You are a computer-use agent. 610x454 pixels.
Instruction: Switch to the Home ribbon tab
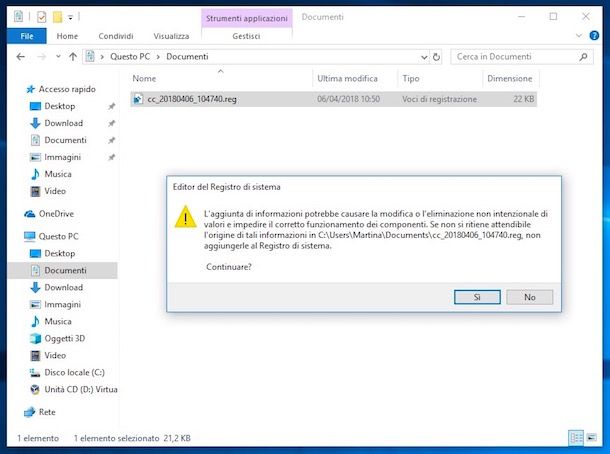point(67,36)
